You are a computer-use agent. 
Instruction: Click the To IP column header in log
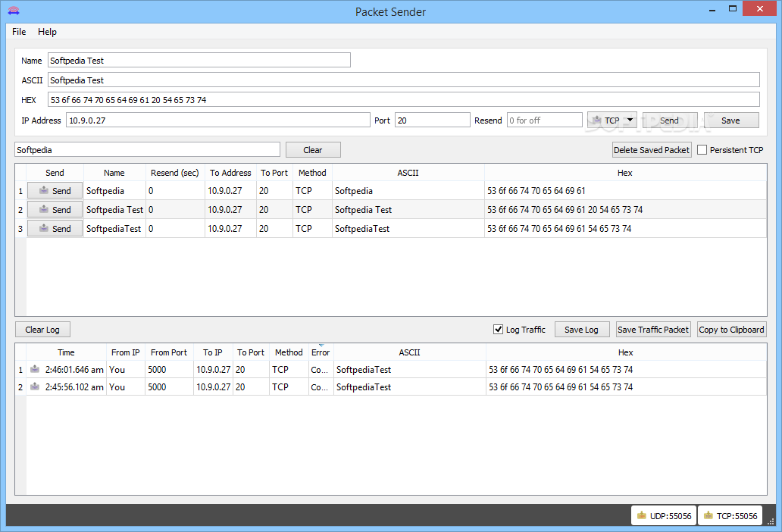pos(213,352)
